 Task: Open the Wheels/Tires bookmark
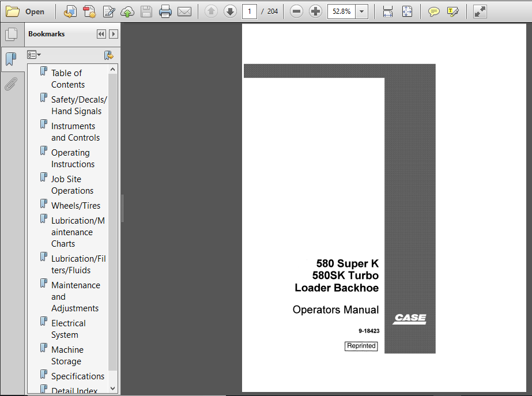tap(76, 205)
